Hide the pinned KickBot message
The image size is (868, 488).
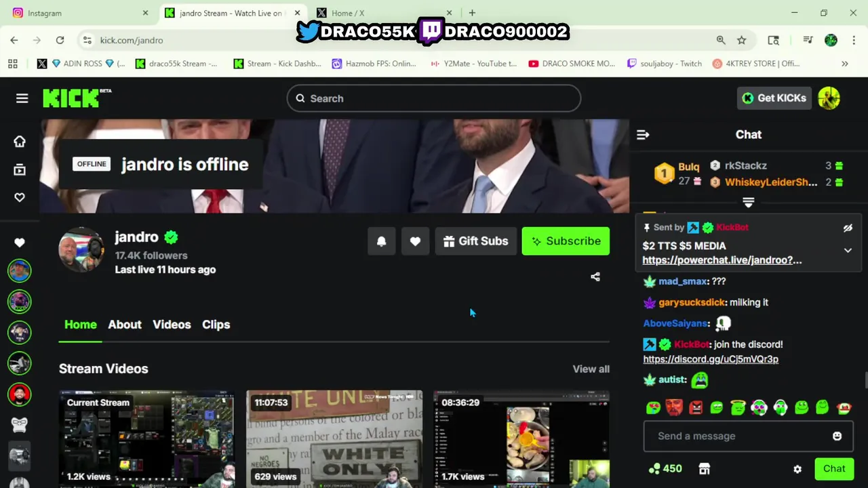tap(848, 228)
